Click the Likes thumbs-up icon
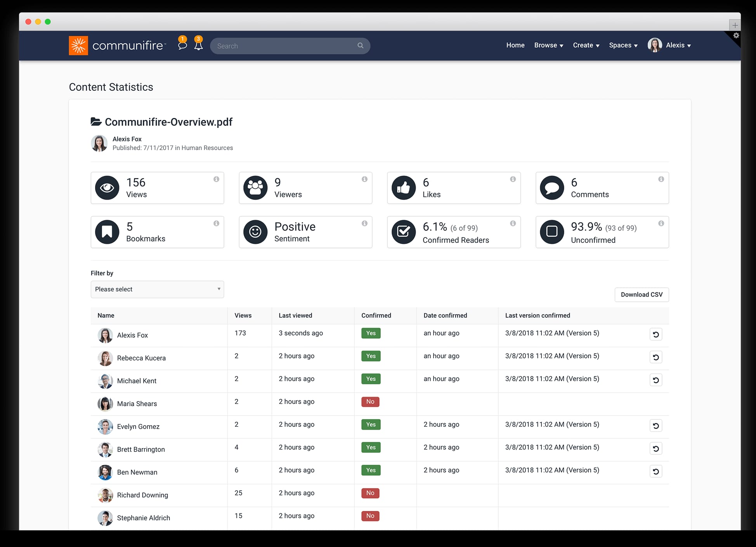The width and height of the screenshot is (756, 547). pos(404,188)
